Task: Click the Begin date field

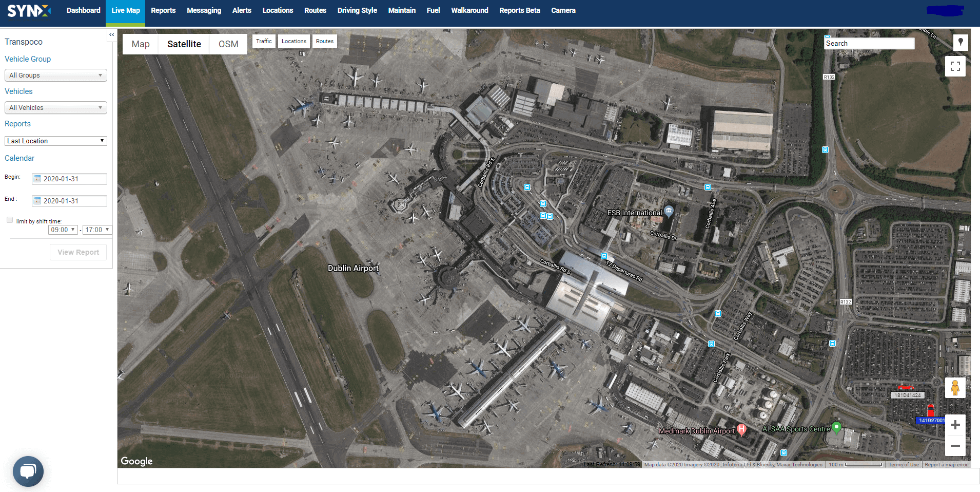Action: [69, 179]
